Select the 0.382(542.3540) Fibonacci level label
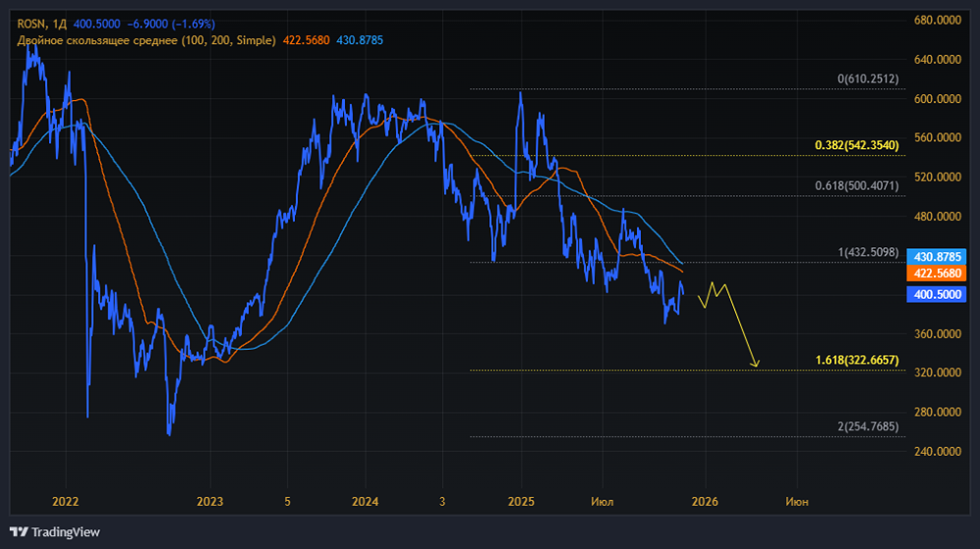Viewport: 980px width, 549px height. click(x=857, y=145)
